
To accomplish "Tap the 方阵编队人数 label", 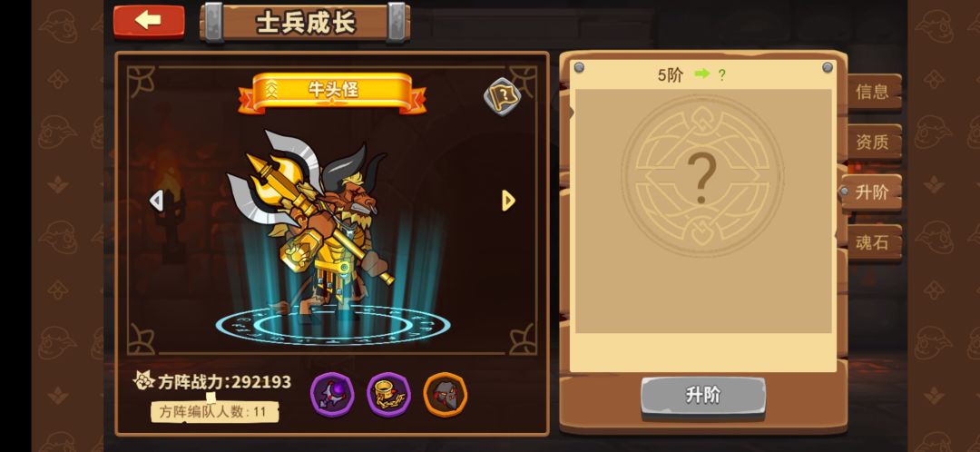I will (214, 412).
